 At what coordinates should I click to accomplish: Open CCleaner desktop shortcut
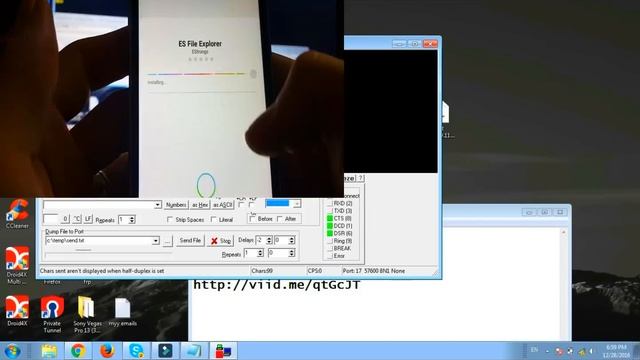point(17,213)
